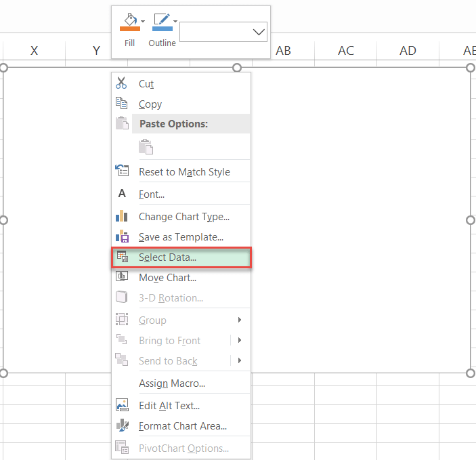Click the Copy pages icon
The width and height of the screenshot is (476, 460).
[x=121, y=103]
